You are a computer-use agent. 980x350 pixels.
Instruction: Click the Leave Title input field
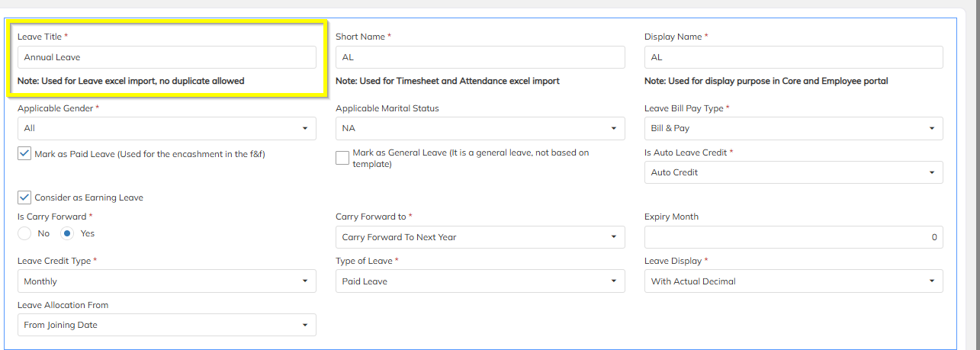[166, 57]
